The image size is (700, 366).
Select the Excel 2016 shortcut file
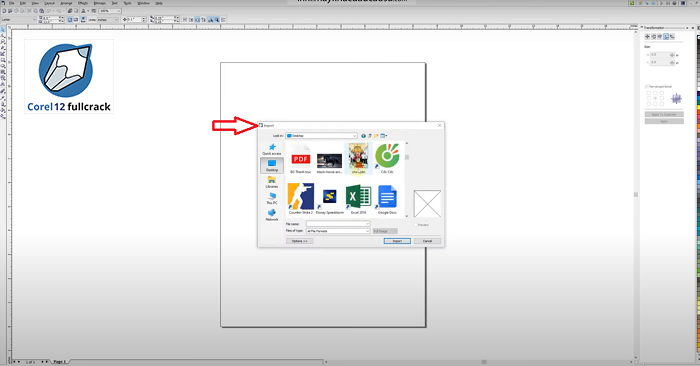click(358, 200)
